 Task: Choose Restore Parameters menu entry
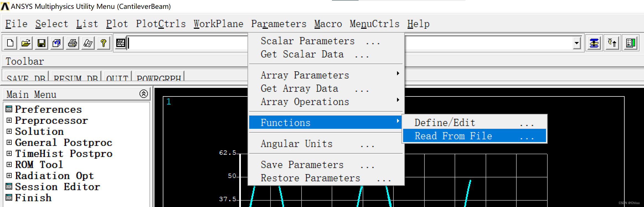point(326,178)
